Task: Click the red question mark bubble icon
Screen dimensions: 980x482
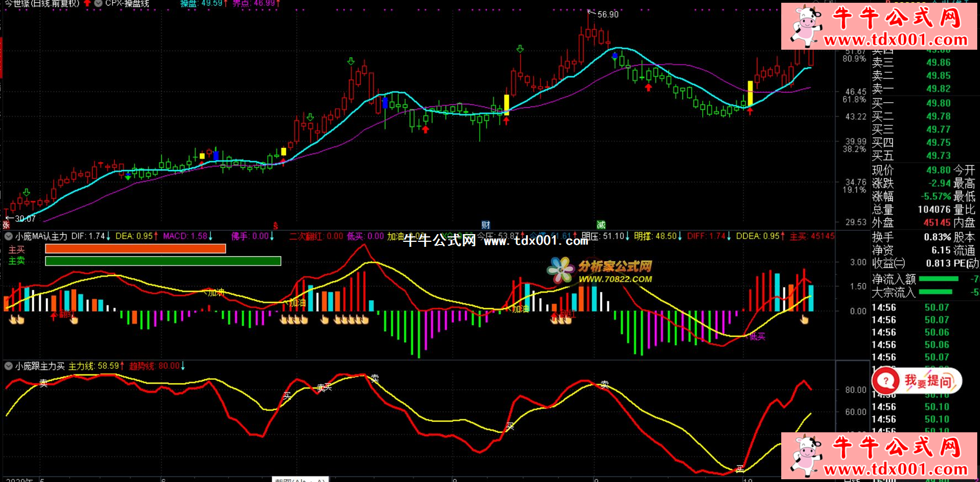Action: pos(886,381)
